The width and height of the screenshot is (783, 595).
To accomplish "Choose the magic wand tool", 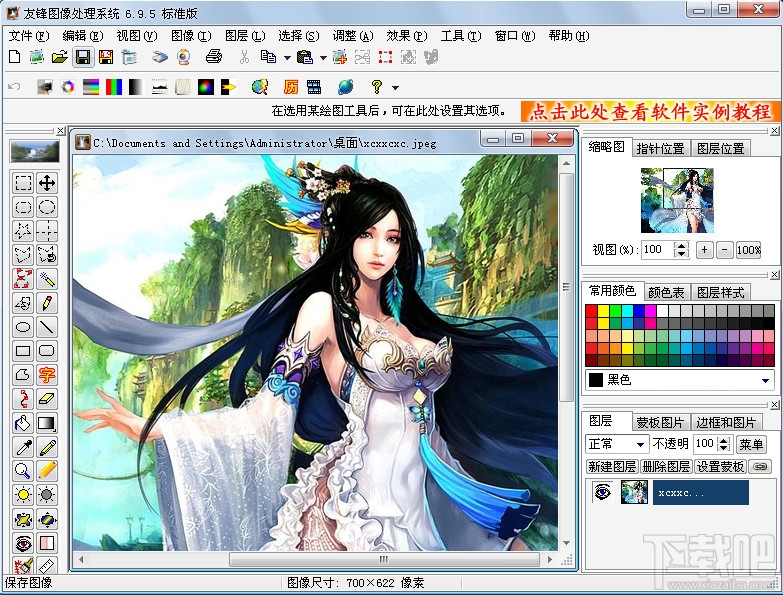I will pyautogui.click(x=47, y=279).
